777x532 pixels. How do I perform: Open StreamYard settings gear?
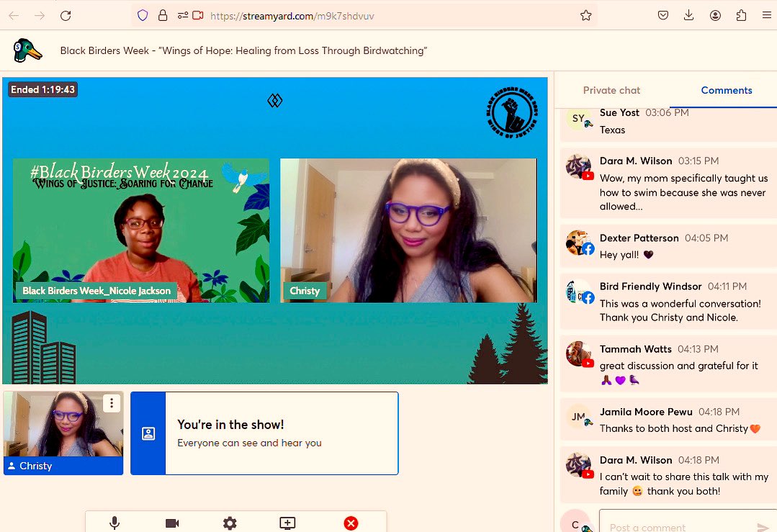coord(230,523)
